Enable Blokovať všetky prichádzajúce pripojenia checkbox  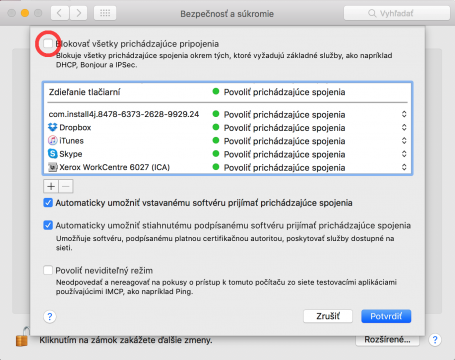tap(48, 43)
